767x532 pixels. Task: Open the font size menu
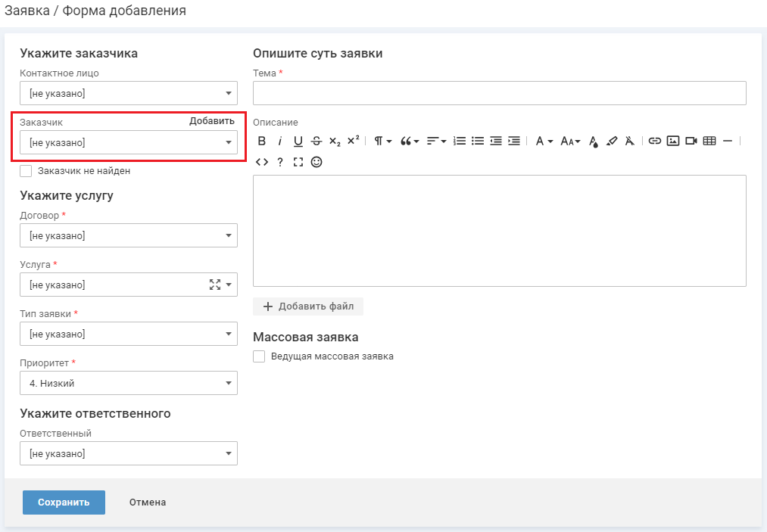pyautogui.click(x=569, y=141)
